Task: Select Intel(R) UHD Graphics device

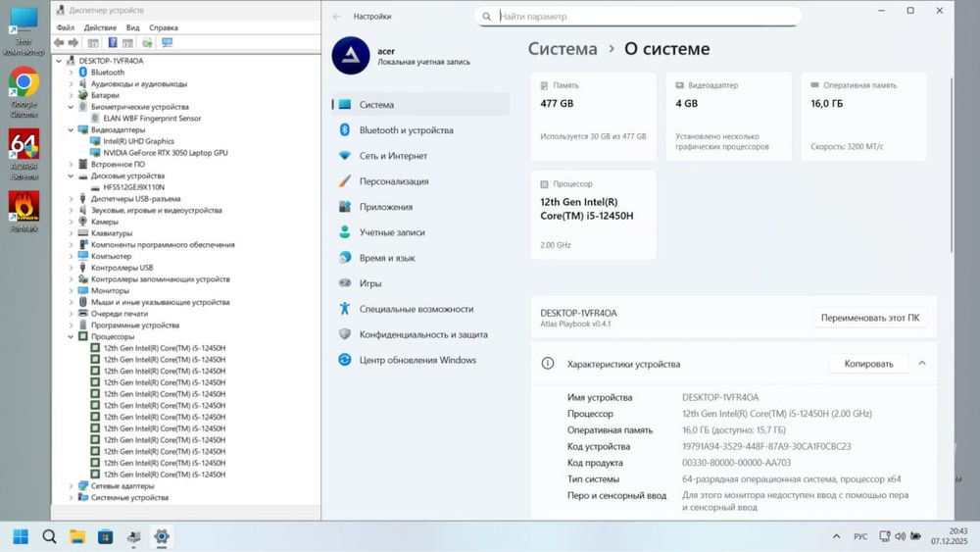Action: click(139, 141)
